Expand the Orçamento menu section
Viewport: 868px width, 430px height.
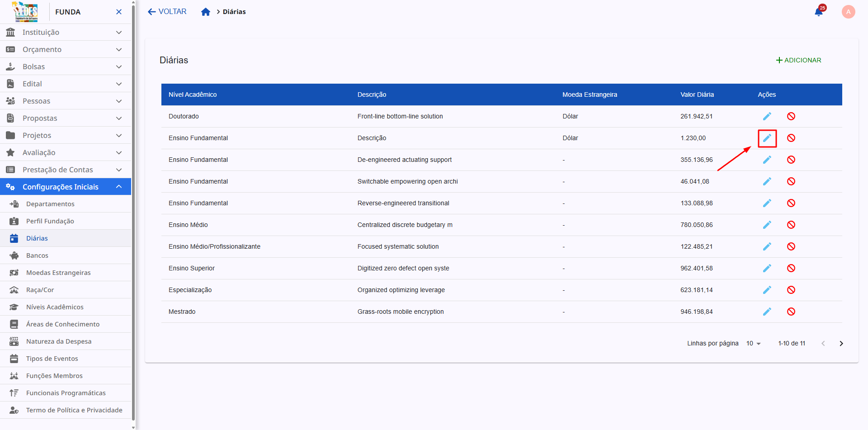pyautogui.click(x=66, y=49)
